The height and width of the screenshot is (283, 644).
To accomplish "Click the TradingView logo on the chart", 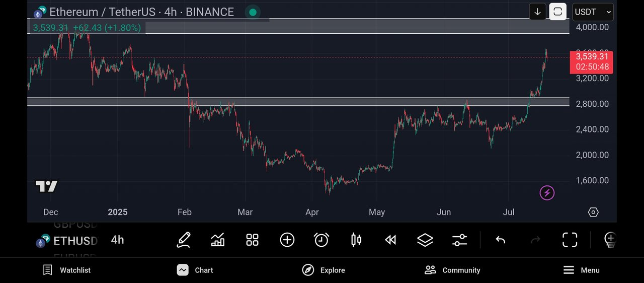I will point(46,186).
